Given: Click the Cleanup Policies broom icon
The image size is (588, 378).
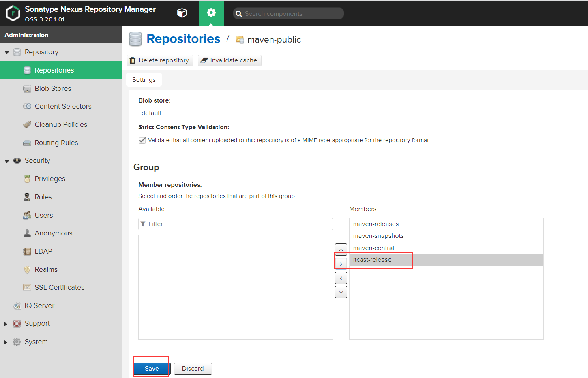Looking at the screenshot, I should [27, 124].
